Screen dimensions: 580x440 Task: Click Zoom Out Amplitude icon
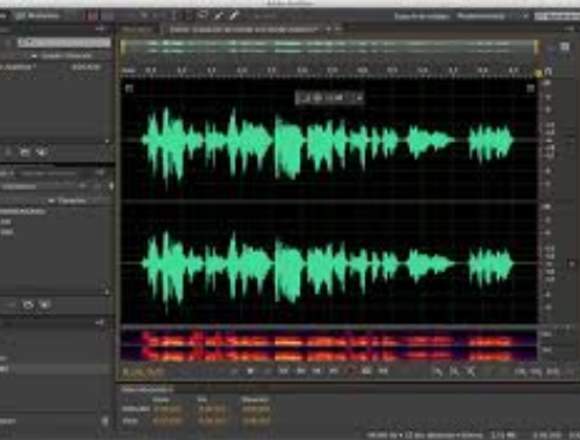click(454, 372)
